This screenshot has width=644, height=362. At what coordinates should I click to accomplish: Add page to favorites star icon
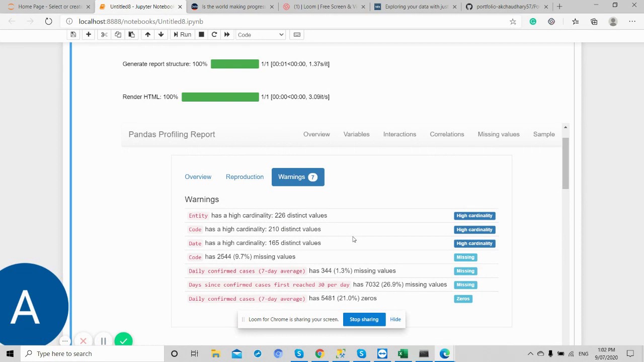click(513, 22)
